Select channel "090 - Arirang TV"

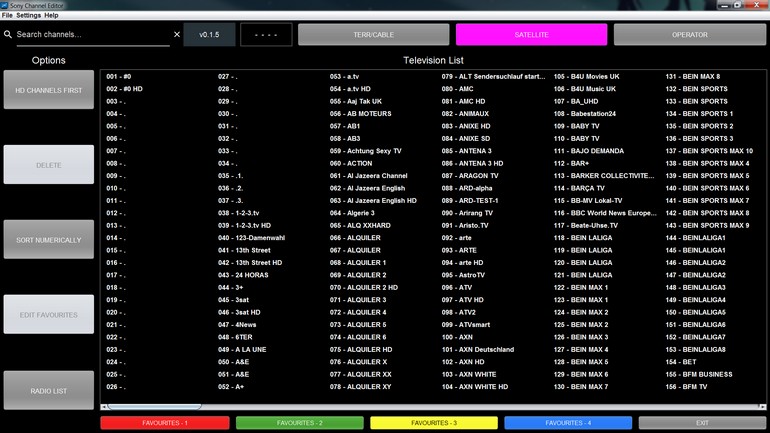pos(467,213)
